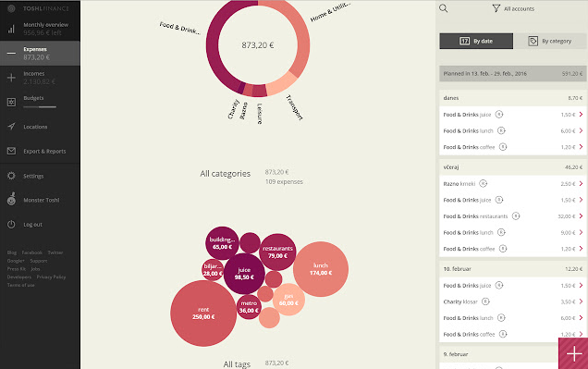Open the Privacy Policy link
Image resolution: width=588 pixels, height=369 pixels.
[51, 277]
